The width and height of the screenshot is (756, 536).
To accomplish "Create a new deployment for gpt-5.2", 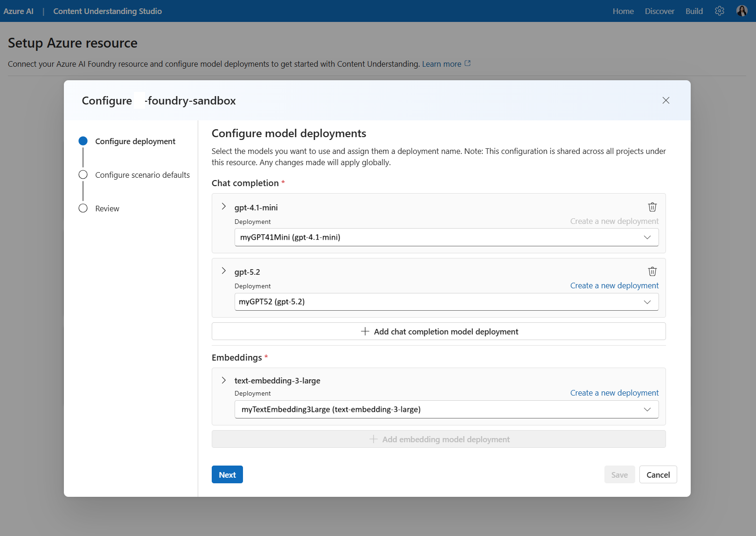I will tap(614, 285).
